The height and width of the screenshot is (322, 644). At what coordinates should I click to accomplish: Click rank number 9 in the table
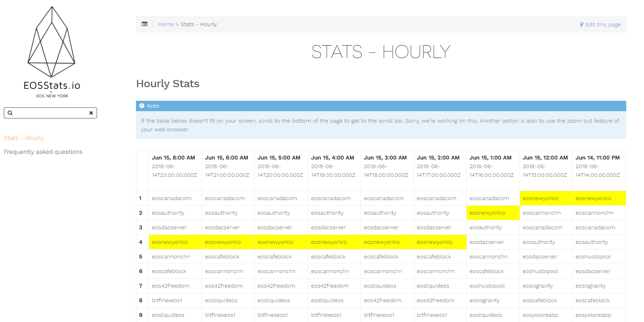click(x=141, y=315)
